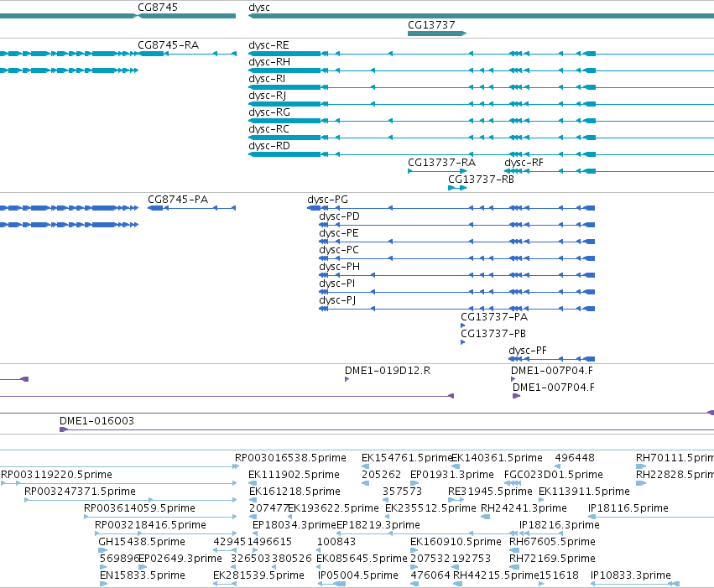Select EST EK140361.5prime
The image size is (714, 588).
[x=497, y=458]
